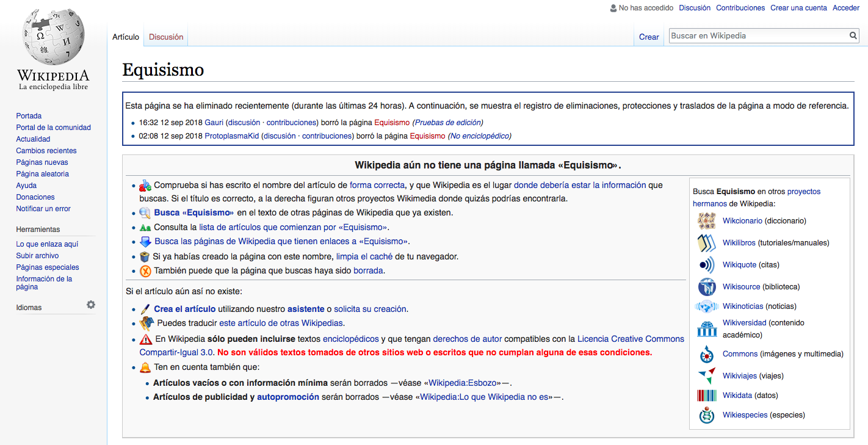Click the red warning triangle icon

click(146, 339)
